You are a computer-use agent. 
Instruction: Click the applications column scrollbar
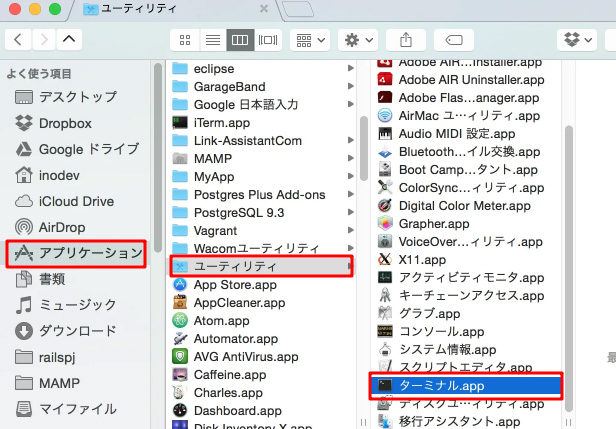pyautogui.click(x=364, y=148)
